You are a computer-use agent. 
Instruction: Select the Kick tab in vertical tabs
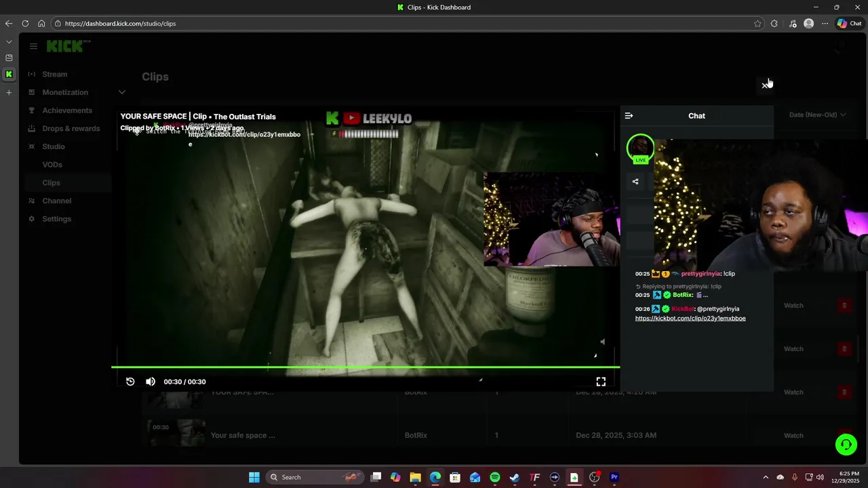(9, 75)
